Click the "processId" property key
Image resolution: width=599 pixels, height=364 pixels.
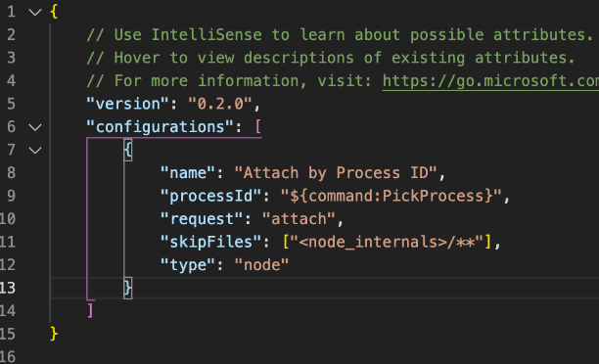[x=210, y=196]
